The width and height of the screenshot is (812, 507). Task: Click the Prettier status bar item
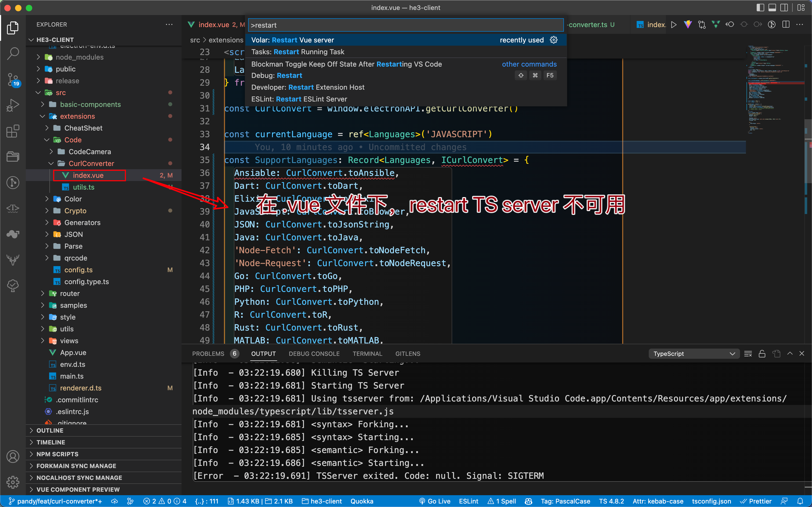(756, 501)
